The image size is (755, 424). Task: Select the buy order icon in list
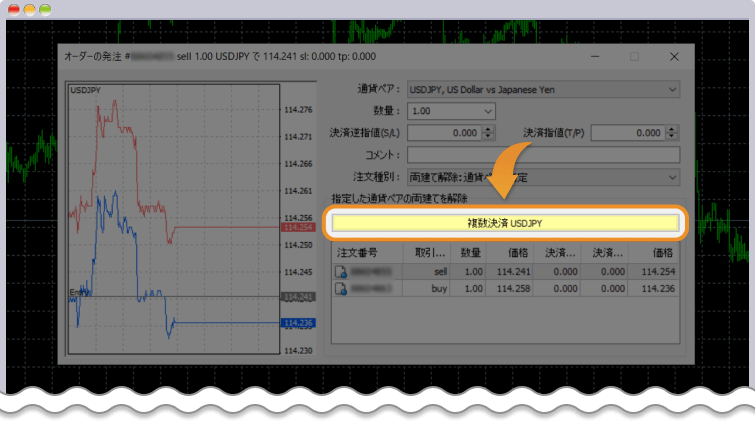point(342,288)
